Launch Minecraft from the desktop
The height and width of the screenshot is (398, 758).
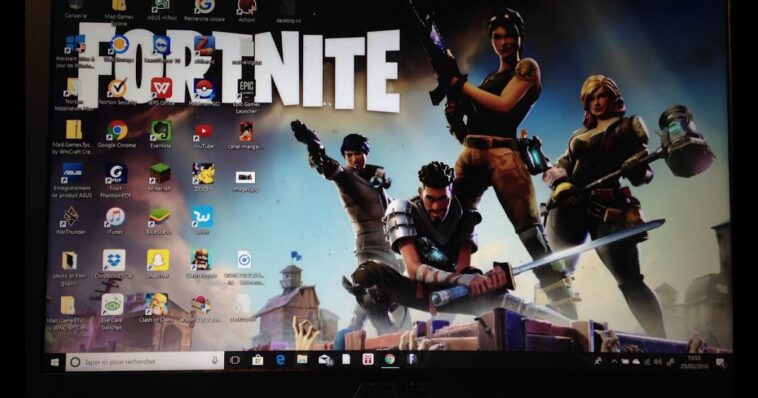click(160, 177)
